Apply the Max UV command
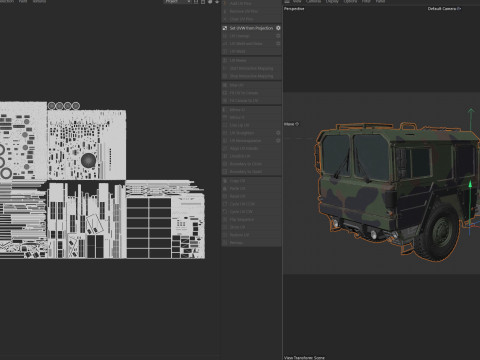Viewport: 480px width, 360px height. [x=252, y=85]
